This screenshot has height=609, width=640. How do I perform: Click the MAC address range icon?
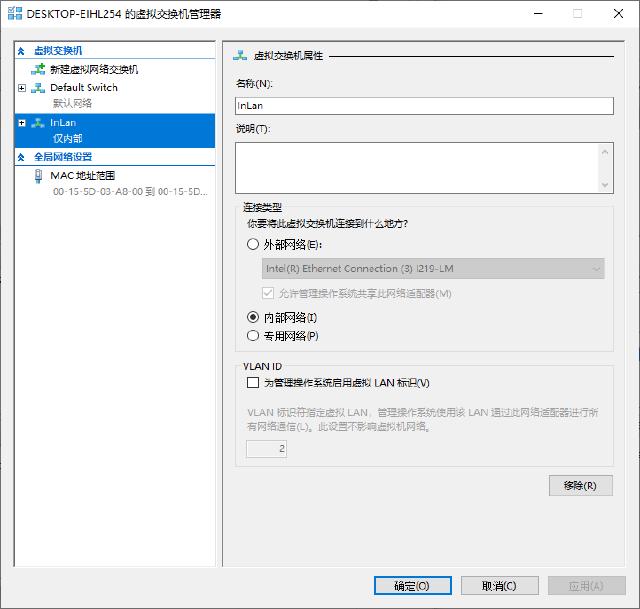pyautogui.click(x=38, y=176)
